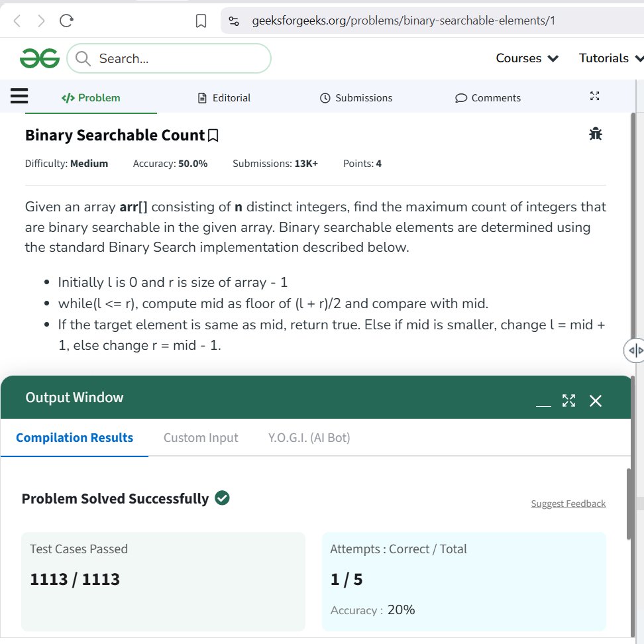Click Attempts : Correct / Total label

point(398,549)
